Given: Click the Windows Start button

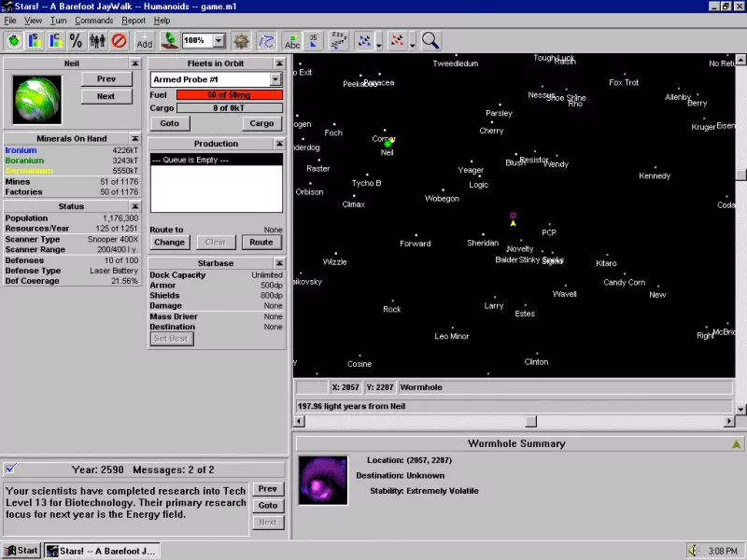Looking at the screenshot, I should click(21, 551).
